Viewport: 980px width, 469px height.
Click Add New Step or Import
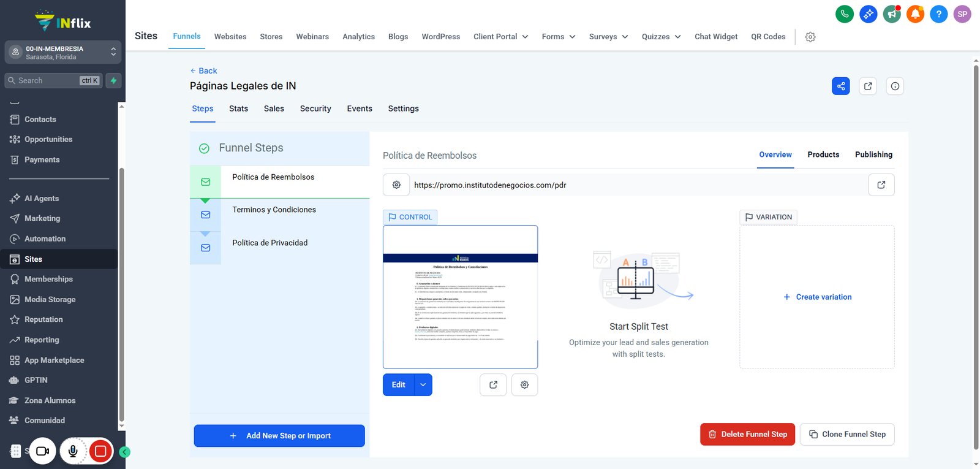(x=279, y=436)
